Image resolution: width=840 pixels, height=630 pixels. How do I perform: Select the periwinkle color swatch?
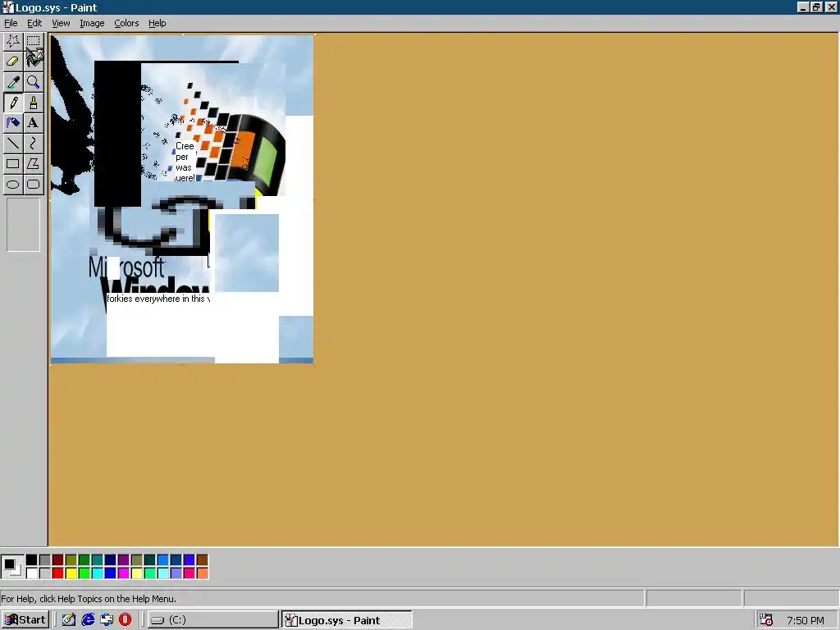click(x=176, y=573)
